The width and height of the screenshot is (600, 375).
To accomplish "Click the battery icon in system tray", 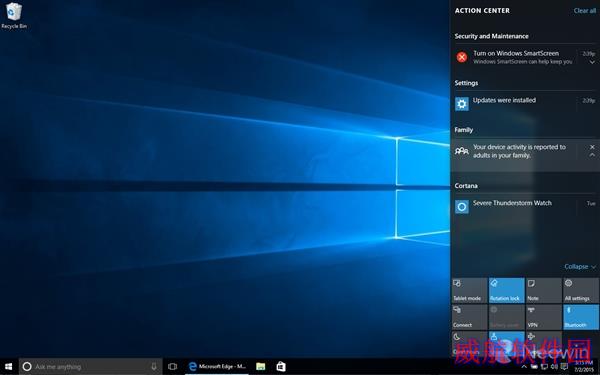I will 534,367.
